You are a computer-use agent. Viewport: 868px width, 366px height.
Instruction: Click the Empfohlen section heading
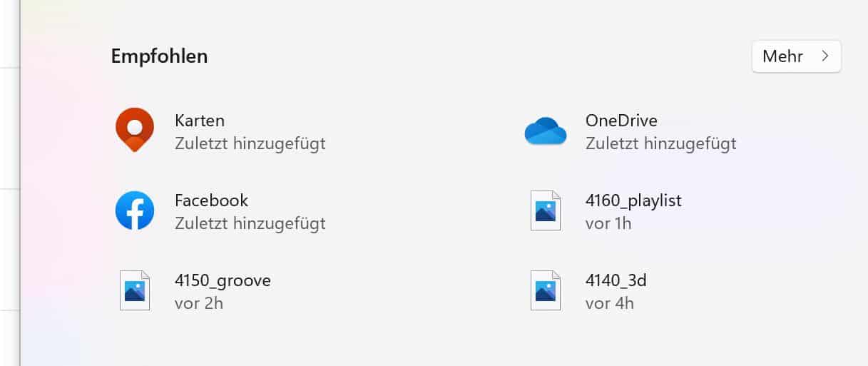[x=159, y=56]
